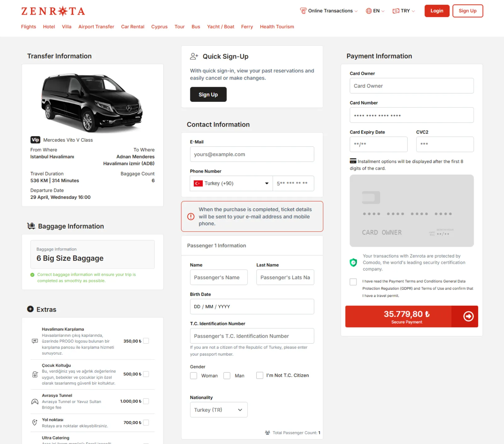Click the currency icon beside TRY
Image resolution: width=504 pixels, height=444 pixels.
pyautogui.click(x=395, y=11)
